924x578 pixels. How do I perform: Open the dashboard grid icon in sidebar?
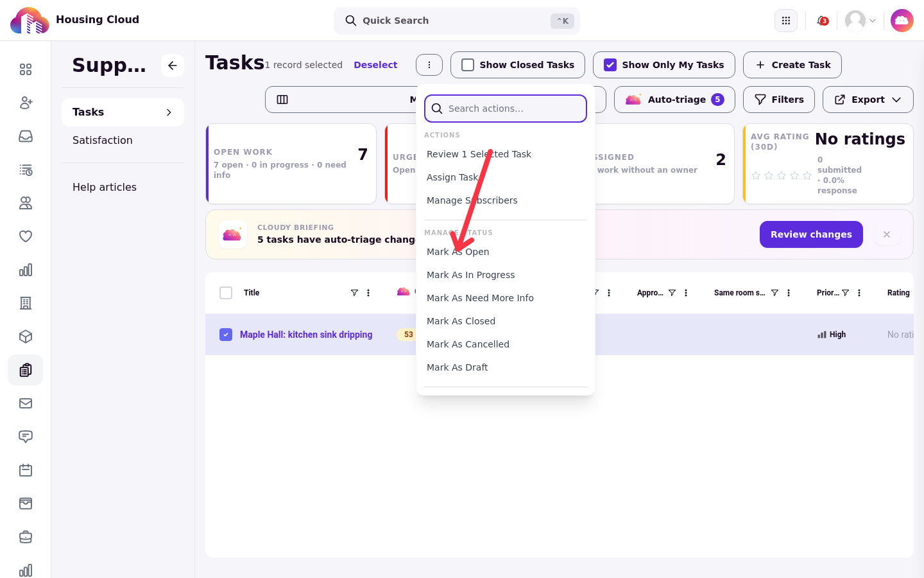tap(26, 69)
